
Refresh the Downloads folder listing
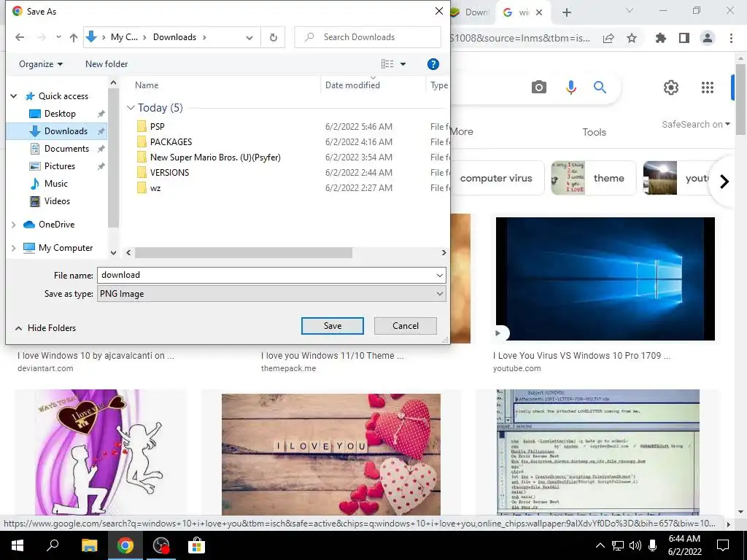coord(273,37)
